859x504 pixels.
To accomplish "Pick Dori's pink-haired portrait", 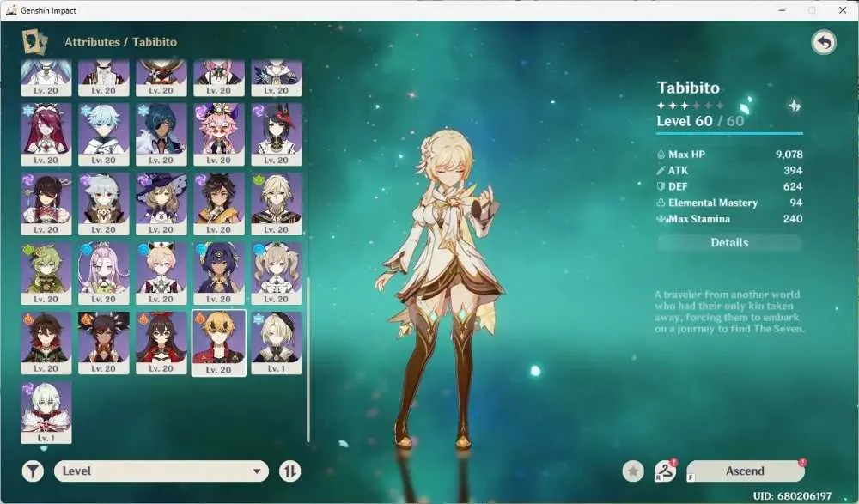I will pos(218,134).
